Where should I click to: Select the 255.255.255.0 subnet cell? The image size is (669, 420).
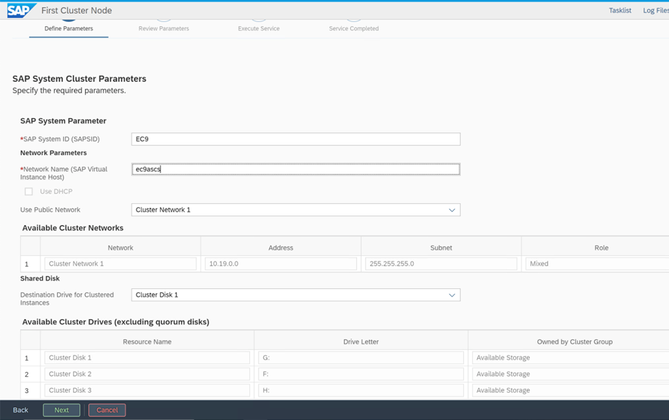(441, 264)
